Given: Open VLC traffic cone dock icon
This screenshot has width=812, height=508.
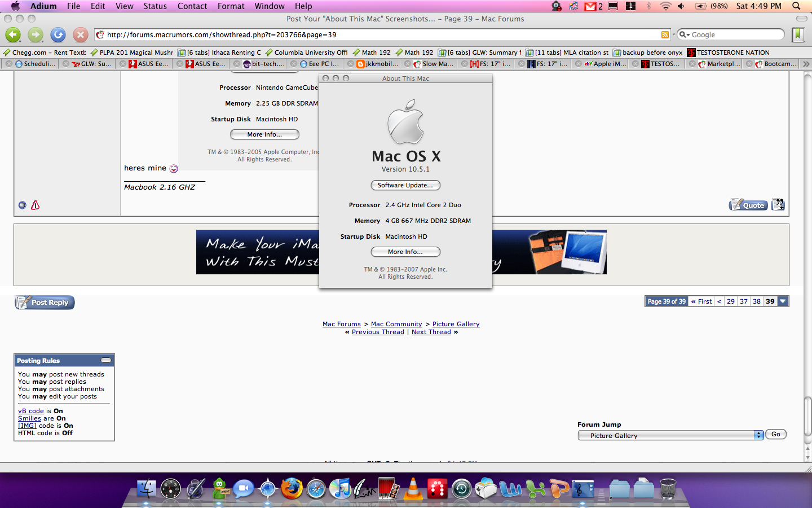Looking at the screenshot, I should 413,489.
